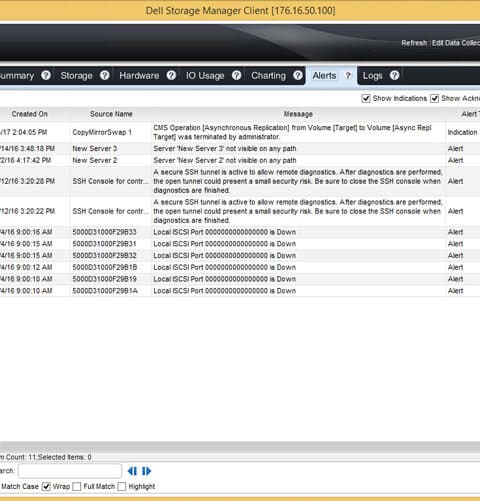Toggle the Wrap checkbox
The image size is (480, 501).
(46, 486)
